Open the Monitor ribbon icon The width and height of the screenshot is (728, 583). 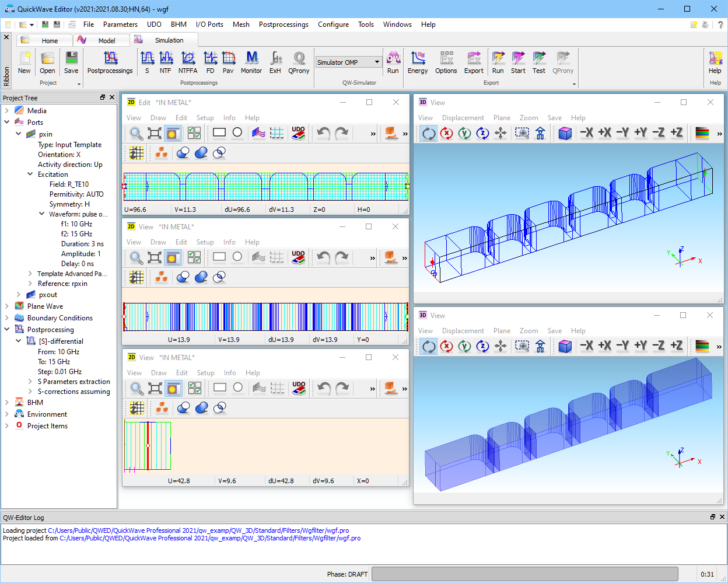click(x=251, y=62)
